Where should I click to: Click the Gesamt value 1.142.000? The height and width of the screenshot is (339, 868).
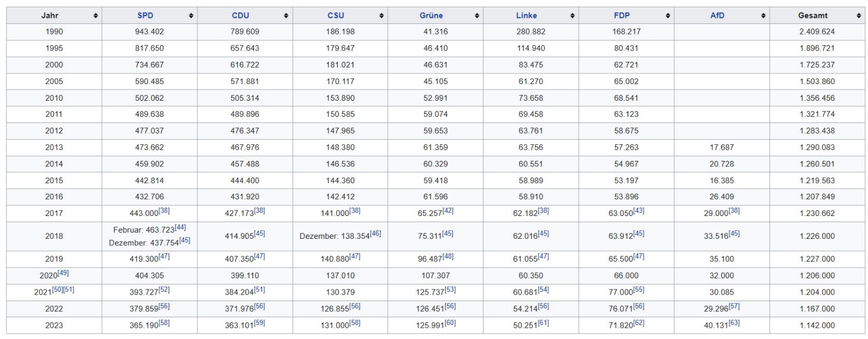(x=817, y=326)
